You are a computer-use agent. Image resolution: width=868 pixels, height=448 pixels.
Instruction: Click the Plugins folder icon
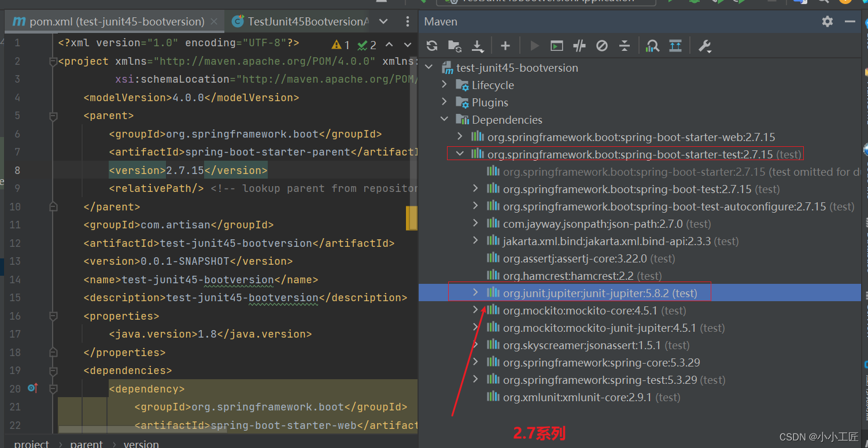(462, 103)
